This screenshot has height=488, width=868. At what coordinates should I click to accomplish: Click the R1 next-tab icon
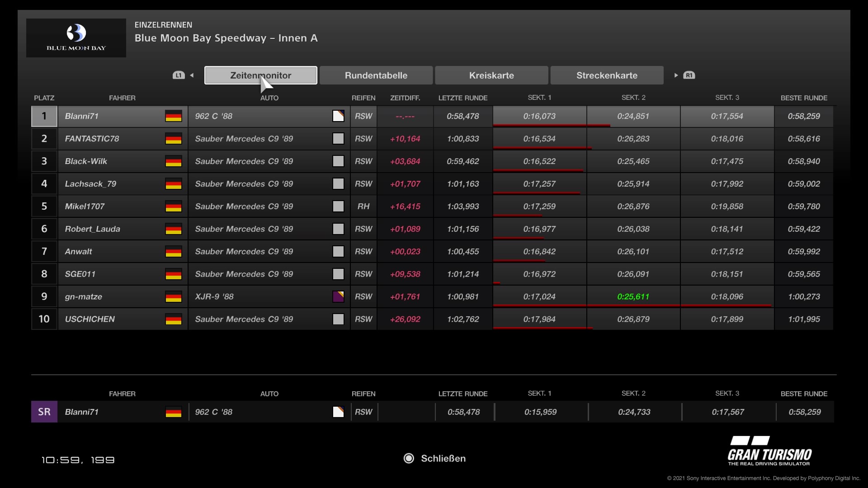(689, 75)
